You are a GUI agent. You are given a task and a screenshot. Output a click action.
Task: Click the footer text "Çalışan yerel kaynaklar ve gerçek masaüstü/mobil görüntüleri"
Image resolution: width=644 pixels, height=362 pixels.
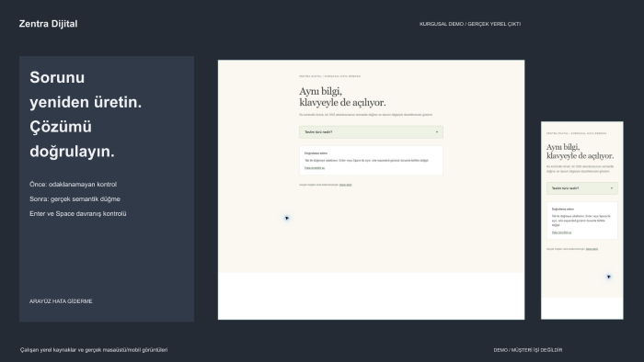tap(94, 350)
